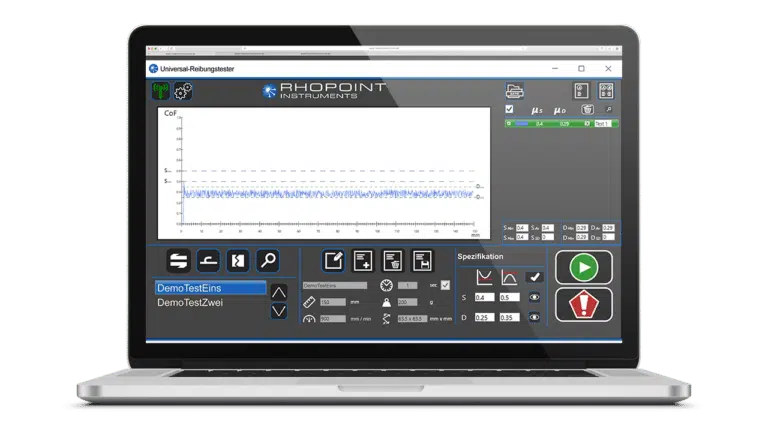Click the save test floppy disk icon
The width and height of the screenshot is (768, 432).
pos(422,261)
